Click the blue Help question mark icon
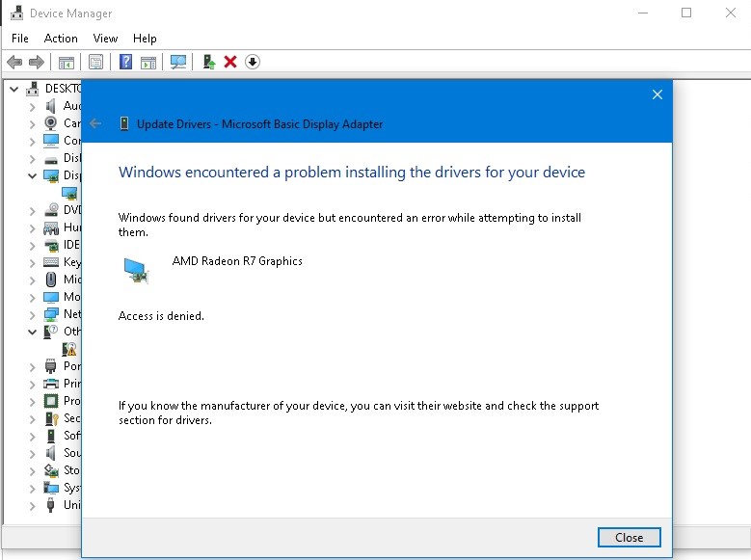Image resolution: width=751 pixels, height=560 pixels. point(125,62)
